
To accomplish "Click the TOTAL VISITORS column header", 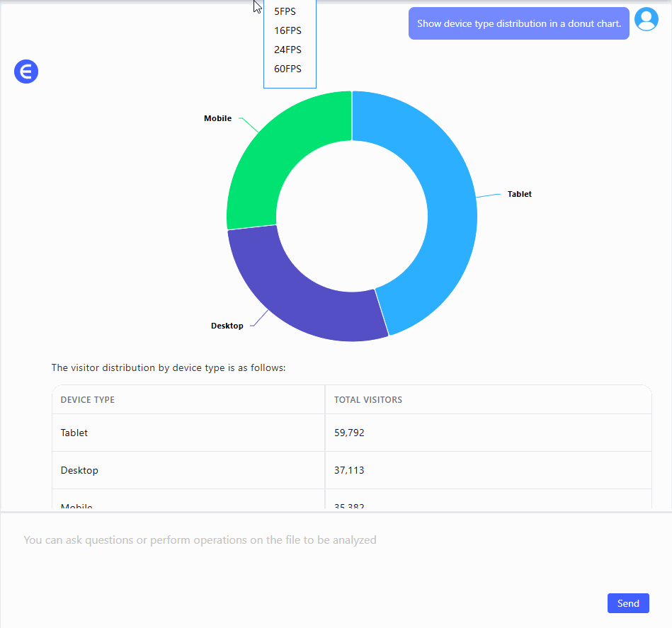I will [368, 400].
